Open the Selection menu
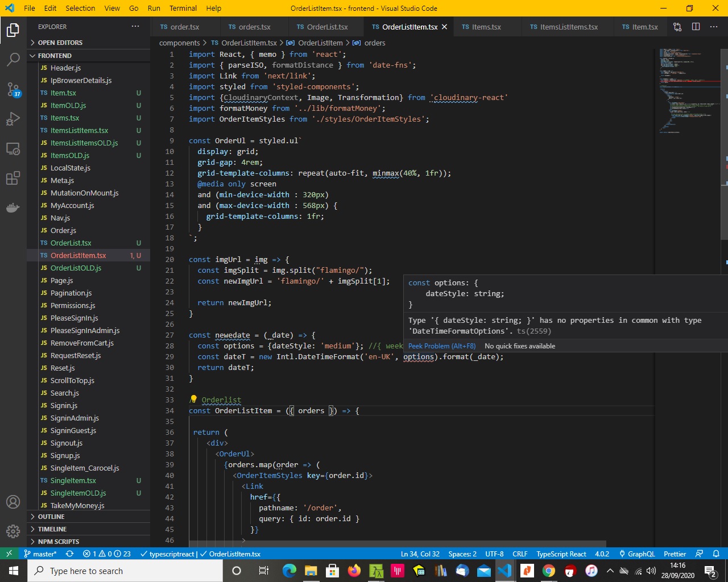The width and height of the screenshot is (728, 582). pyautogui.click(x=80, y=8)
